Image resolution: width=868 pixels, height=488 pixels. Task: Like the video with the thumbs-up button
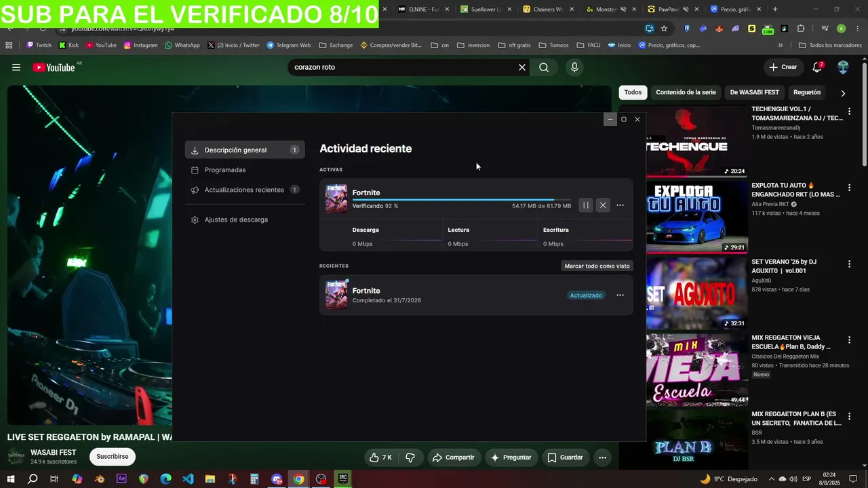click(x=380, y=457)
